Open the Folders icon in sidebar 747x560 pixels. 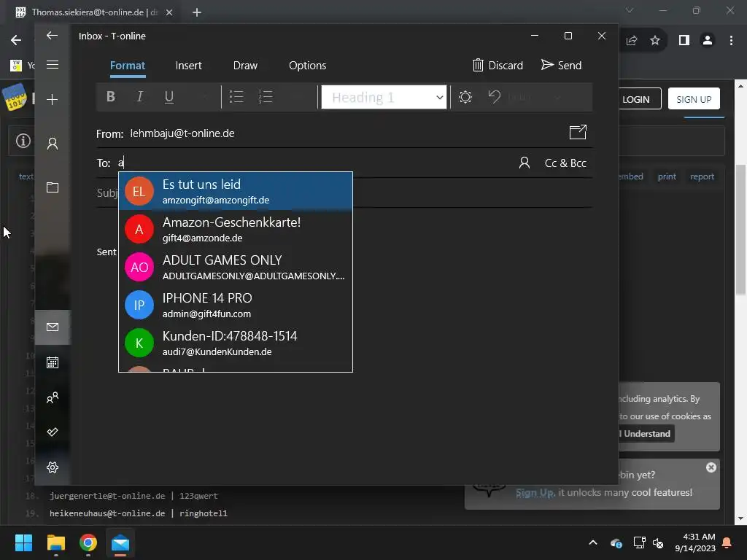tap(53, 187)
